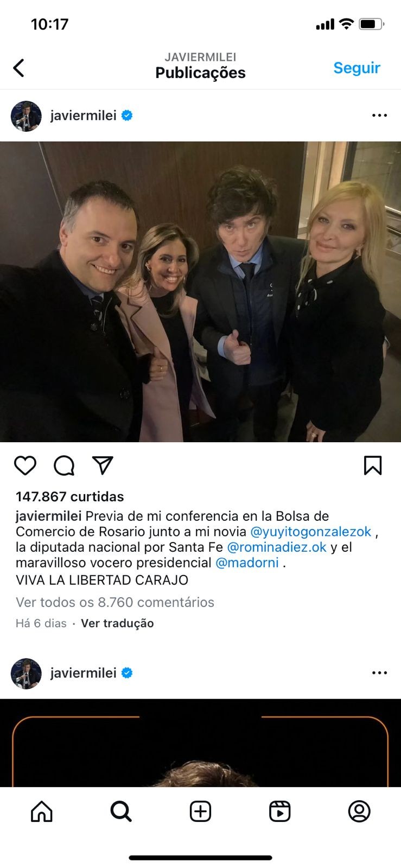This screenshot has height=868, width=401.
Task: Create a new post with the plus icon
Action: point(200,812)
